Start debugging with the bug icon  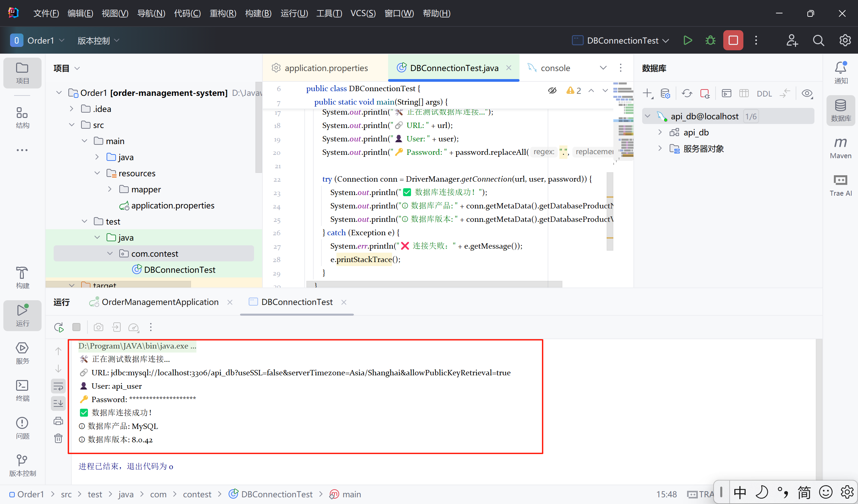point(710,41)
